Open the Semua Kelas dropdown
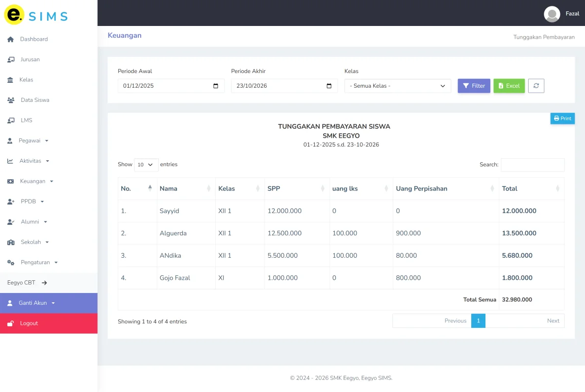Image resolution: width=585 pixels, height=392 pixels. pos(398,86)
